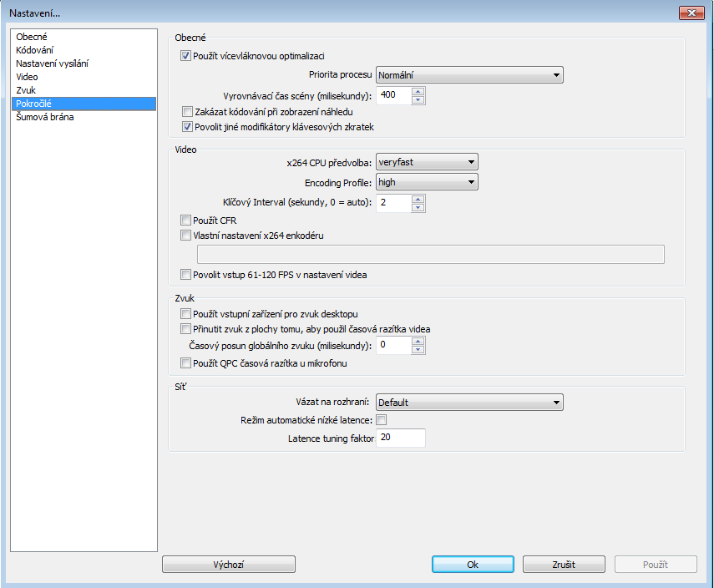Confirm settings with the Ok button
714x588 pixels.
(x=473, y=565)
